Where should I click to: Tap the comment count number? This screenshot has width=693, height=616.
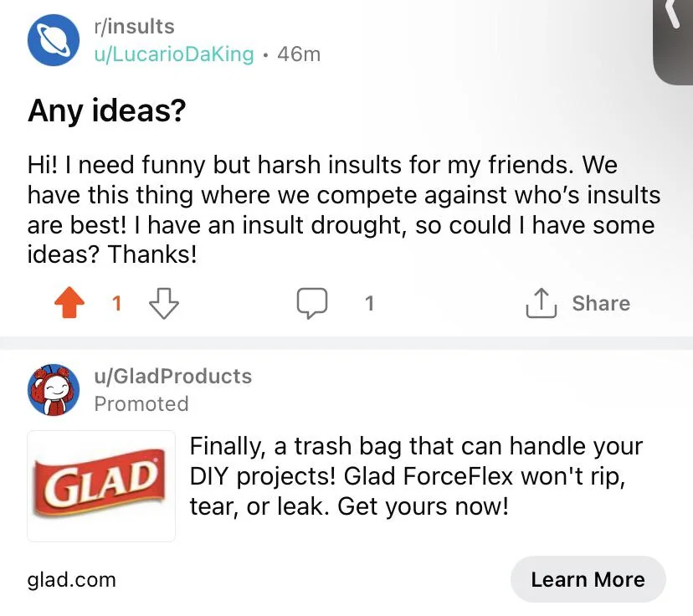click(x=369, y=304)
